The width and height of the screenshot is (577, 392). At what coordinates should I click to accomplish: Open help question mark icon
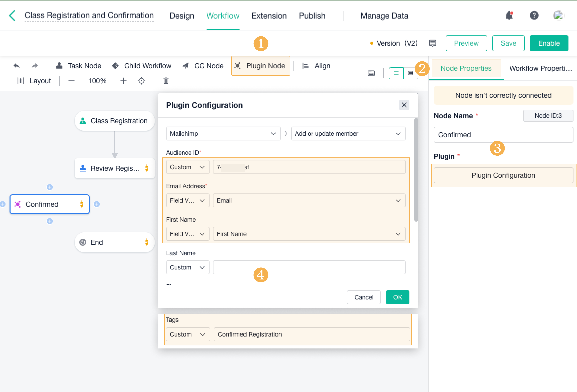[x=534, y=16]
